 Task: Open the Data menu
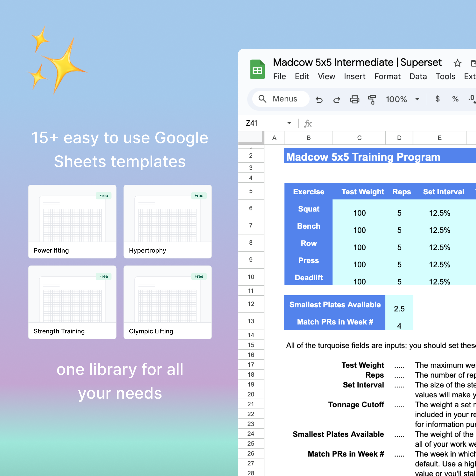[x=418, y=76]
